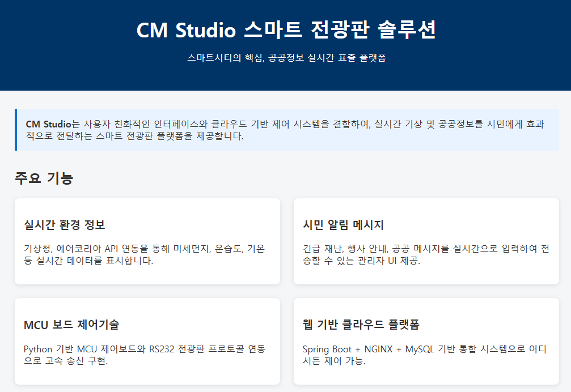Click the description starting with Python 기반 MCU
The width and height of the screenshot is (571, 392).
point(144,355)
